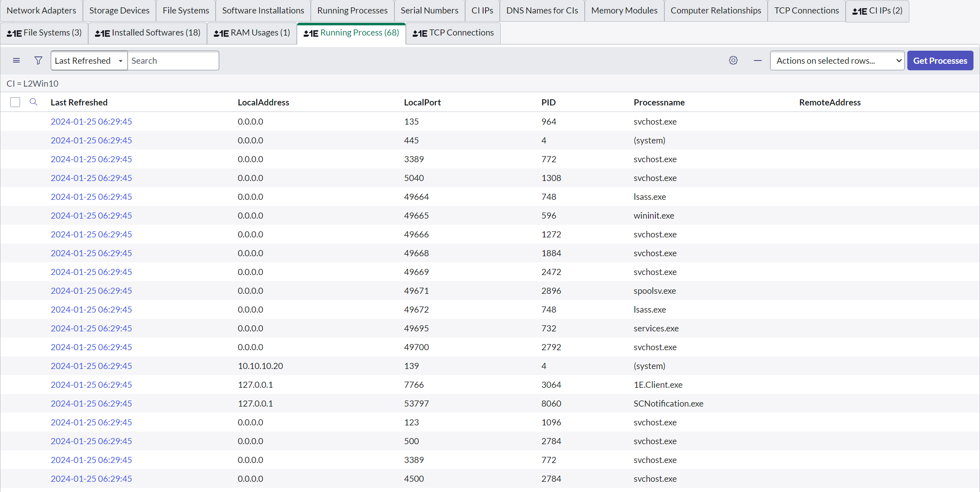Switch to Installed Softwares (18) tab
980x492 pixels.
point(148,33)
